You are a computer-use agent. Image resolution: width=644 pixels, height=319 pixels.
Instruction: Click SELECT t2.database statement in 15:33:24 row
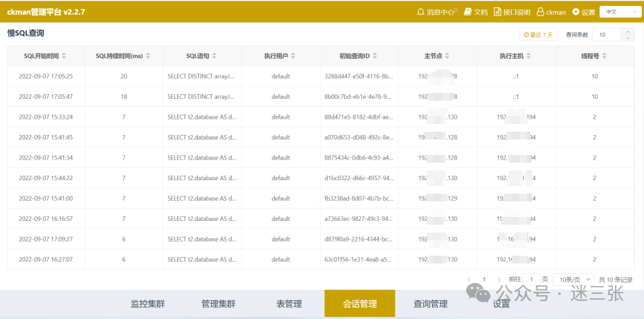click(x=202, y=117)
